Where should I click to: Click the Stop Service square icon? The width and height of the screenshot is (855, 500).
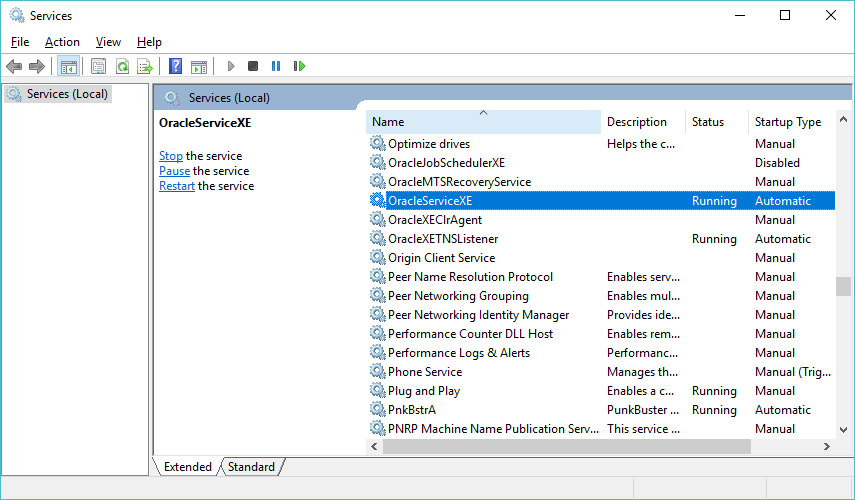(x=252, y=67)
